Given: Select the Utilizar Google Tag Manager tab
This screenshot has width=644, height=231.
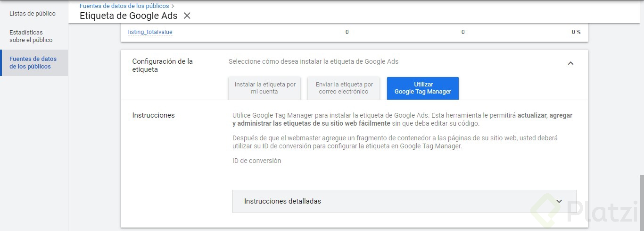Looking at the screenshot, I should [x=423, y=88].
